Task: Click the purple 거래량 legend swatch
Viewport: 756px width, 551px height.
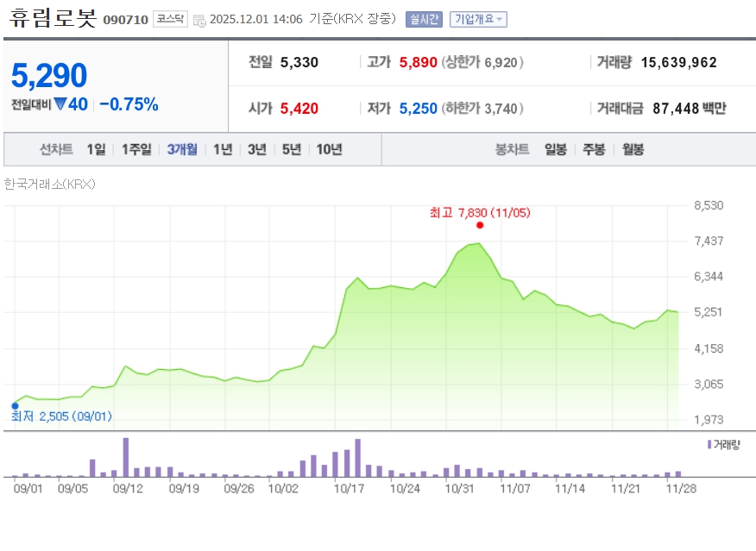Action: (x=709, y=444)
